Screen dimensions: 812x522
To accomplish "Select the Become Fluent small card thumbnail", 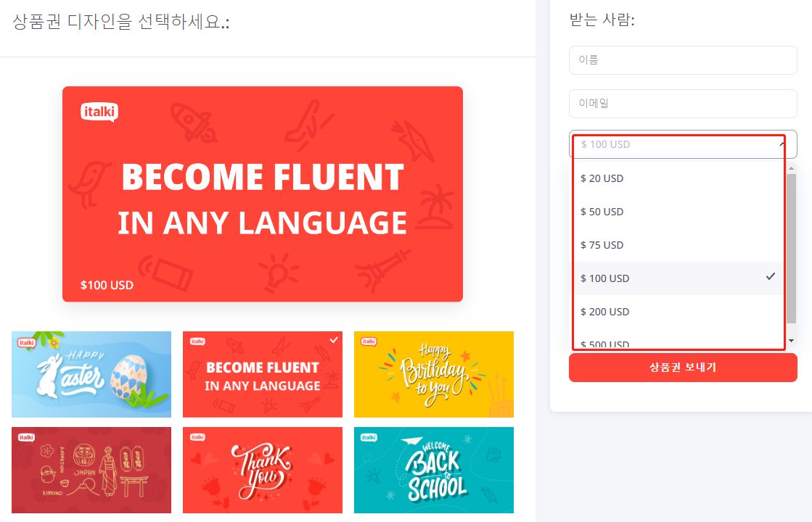I will tap(263, 374).
